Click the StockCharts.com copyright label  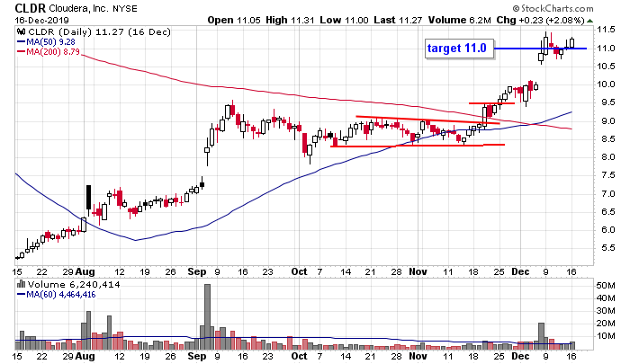coord(553,8)
